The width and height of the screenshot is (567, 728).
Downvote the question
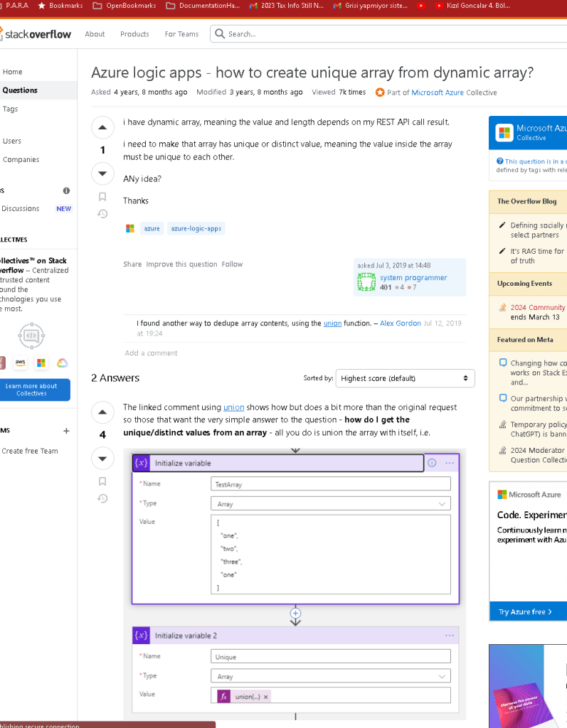tap(102, 173)
